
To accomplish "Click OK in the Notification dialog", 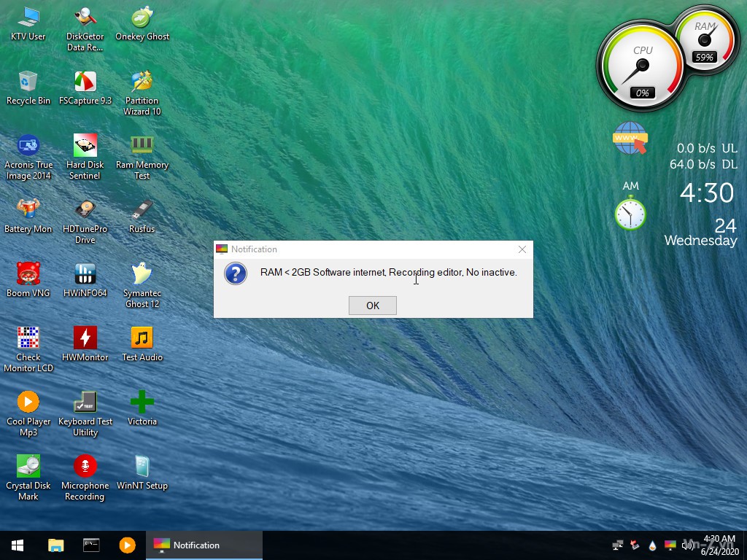I will pos(372,306).
